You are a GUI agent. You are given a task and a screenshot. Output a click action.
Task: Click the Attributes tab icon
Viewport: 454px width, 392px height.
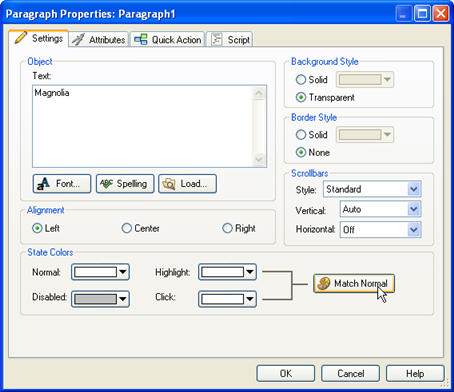click(78, 40)
